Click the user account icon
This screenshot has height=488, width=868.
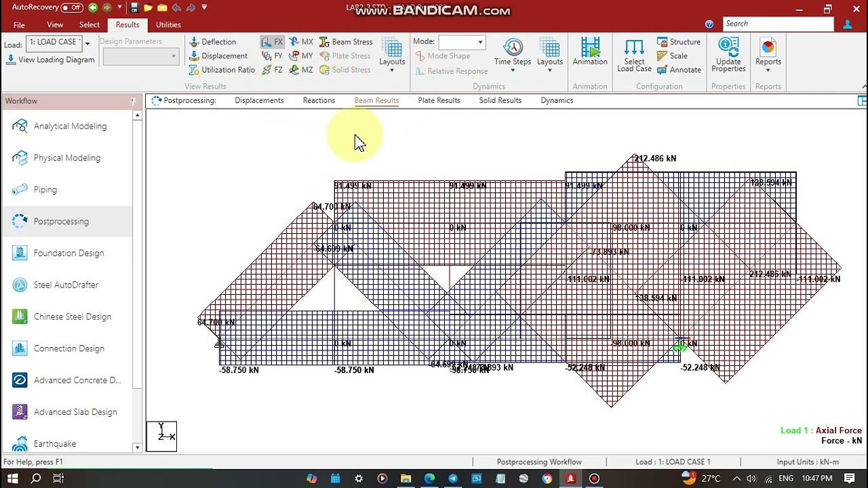pos(848,24)
